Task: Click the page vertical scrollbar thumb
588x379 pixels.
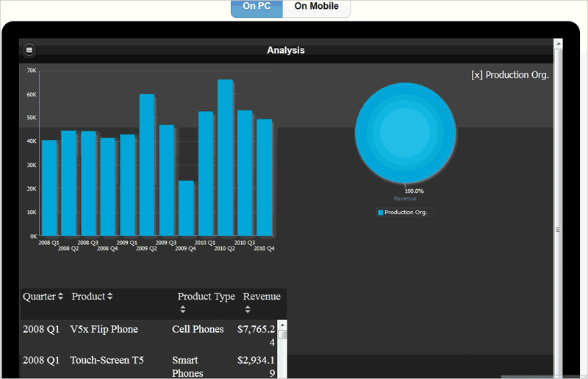Action: [558, 212]
